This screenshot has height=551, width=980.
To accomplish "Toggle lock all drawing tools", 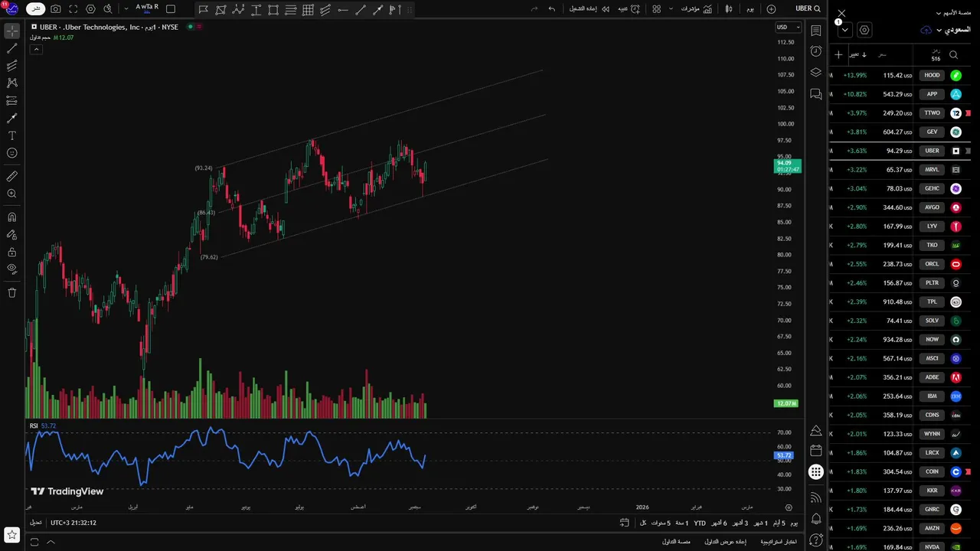I will click(x=12, y=252).
